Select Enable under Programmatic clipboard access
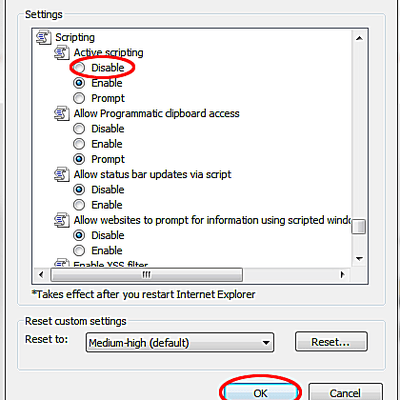The image size is (400, 400). (x=79, y=144)
